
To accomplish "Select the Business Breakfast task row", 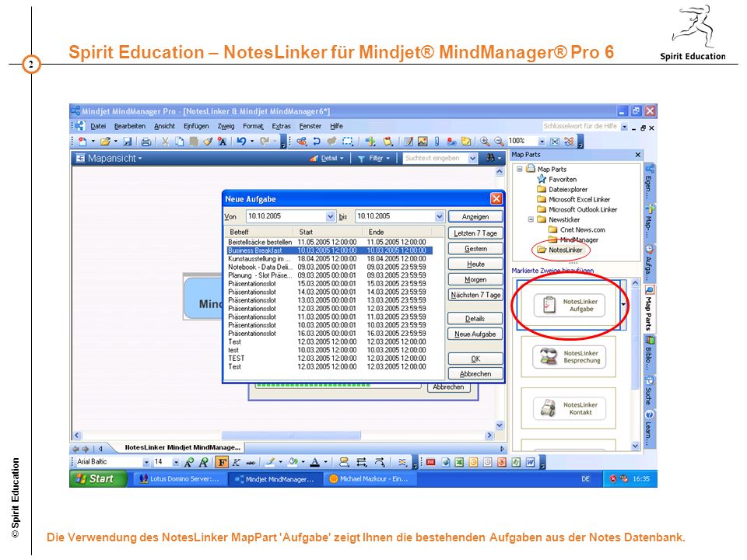I will (x=329, y=250).
